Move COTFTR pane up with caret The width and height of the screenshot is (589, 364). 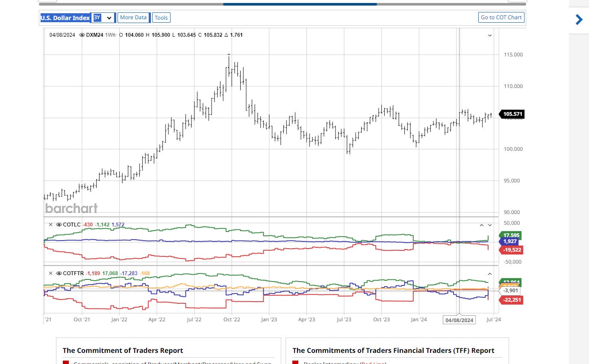pyautogui.click(x=490, y=274)
